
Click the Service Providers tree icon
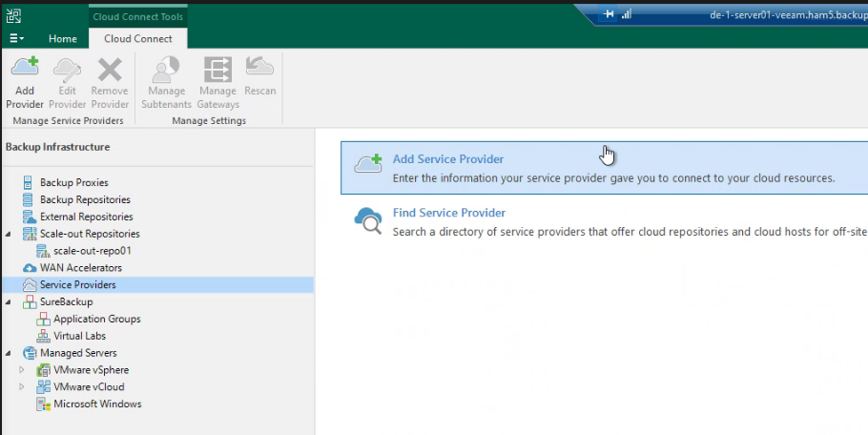30,285
